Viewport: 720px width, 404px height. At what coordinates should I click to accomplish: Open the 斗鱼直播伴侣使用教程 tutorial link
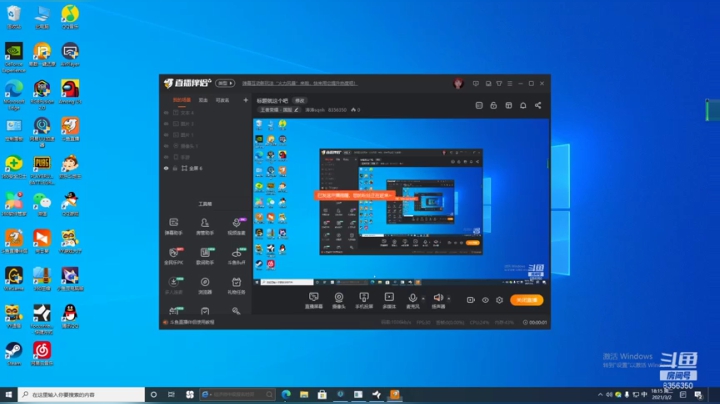tap(192, 322)
